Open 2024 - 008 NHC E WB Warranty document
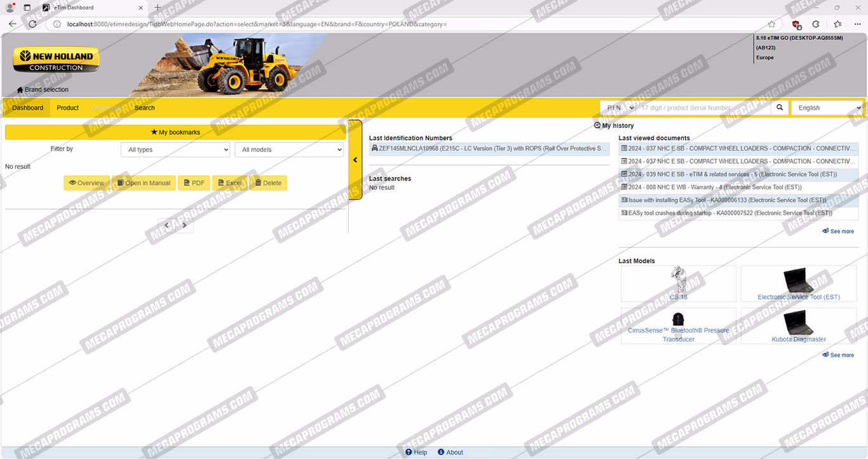The width and height of the screenshot is (868, 459). click(738, 187)
